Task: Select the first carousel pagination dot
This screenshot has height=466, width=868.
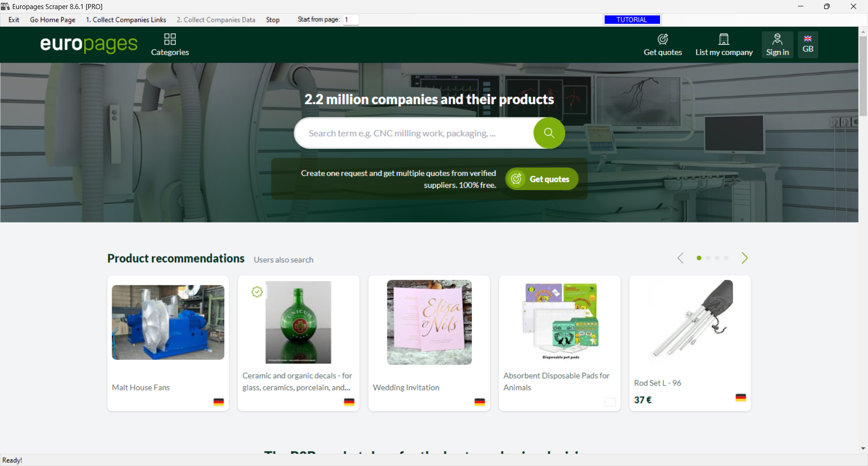Action: (699, 258)
